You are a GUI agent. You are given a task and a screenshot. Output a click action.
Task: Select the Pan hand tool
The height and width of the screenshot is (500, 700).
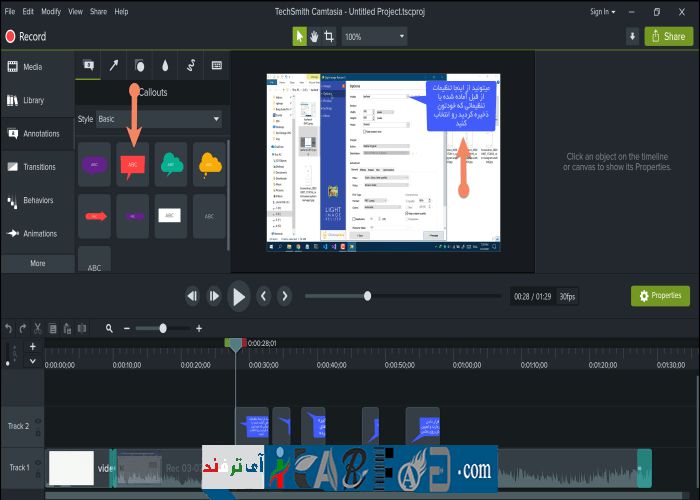point(314,36)
